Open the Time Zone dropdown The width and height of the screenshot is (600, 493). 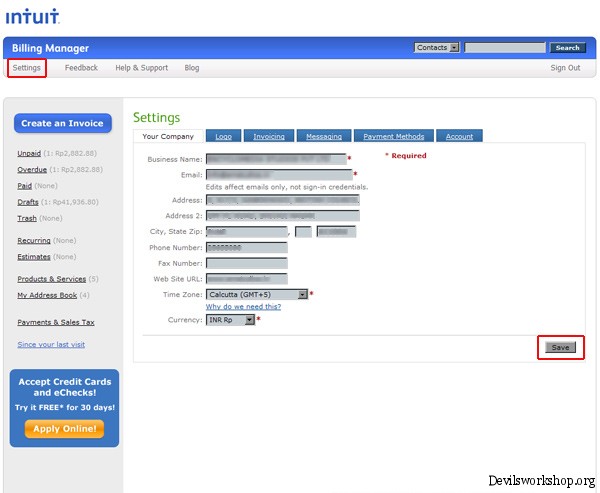point(257,294)
